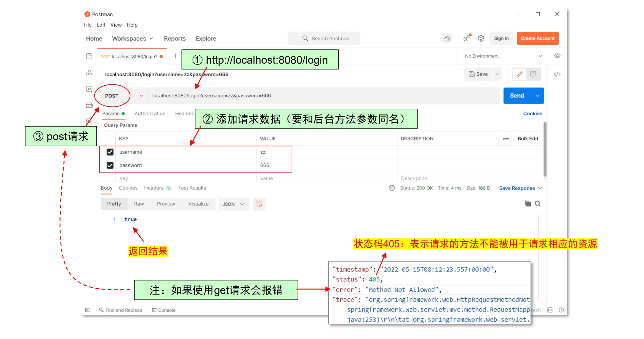
Task: Click the Sign In button
Action: coord(501,38)
